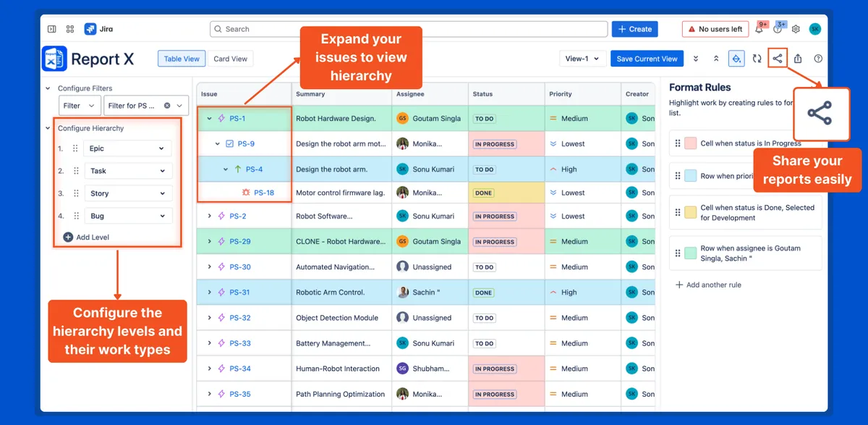Click the epic icon beside PS-1

(222, 119)
